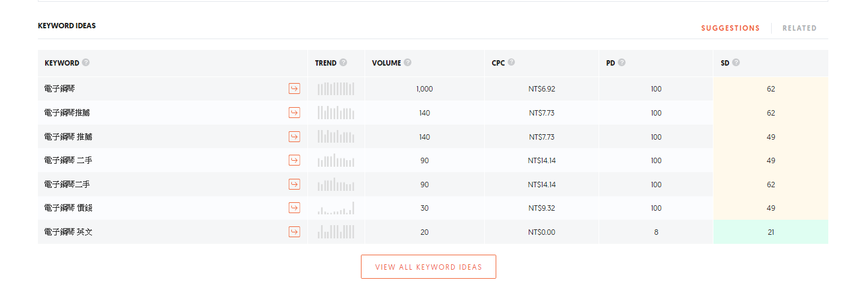Show help icon next to KEYWORD header
Viewport: 868px width, 298px height.
click(x=86, y=63)
